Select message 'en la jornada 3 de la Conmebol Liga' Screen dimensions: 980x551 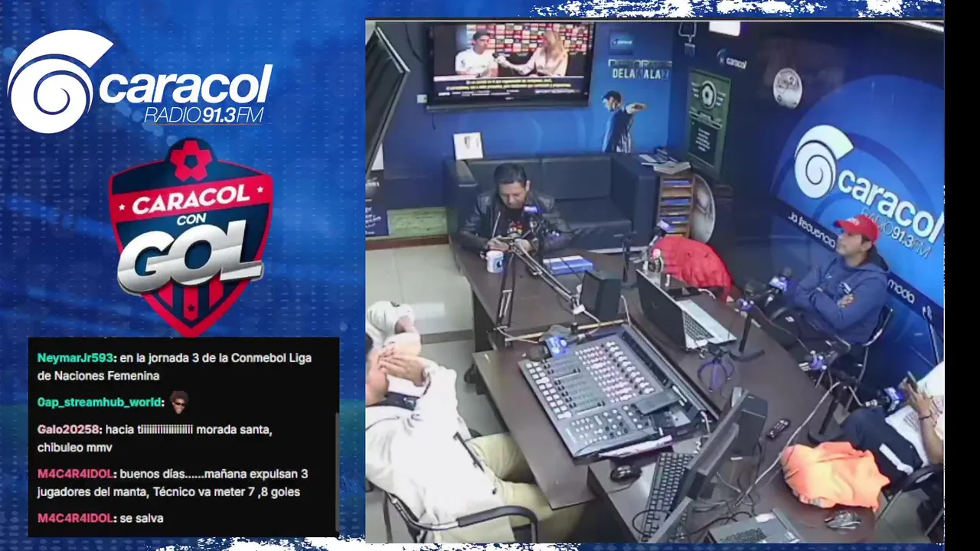point(175,367)
